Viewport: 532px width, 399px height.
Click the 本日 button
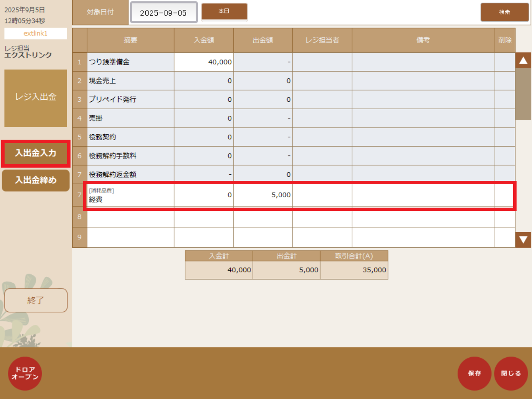[x=224, y=11]
